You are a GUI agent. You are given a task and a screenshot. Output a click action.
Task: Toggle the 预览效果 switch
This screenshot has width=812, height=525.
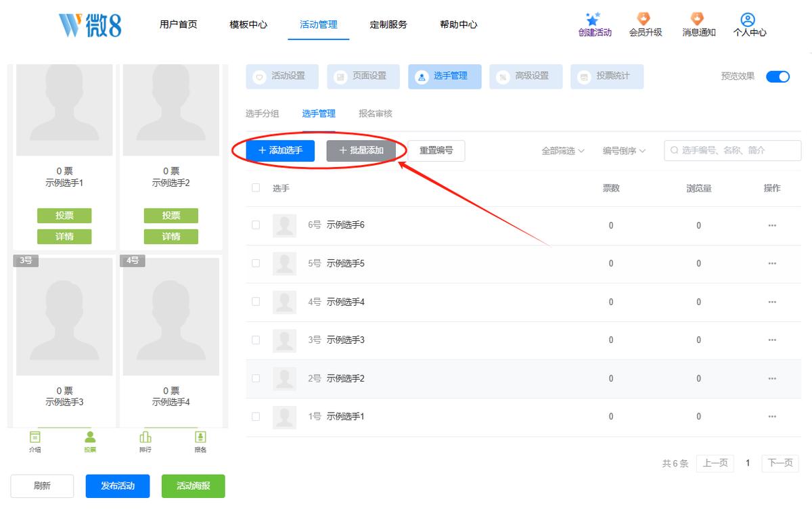click(x=778, y=76)
